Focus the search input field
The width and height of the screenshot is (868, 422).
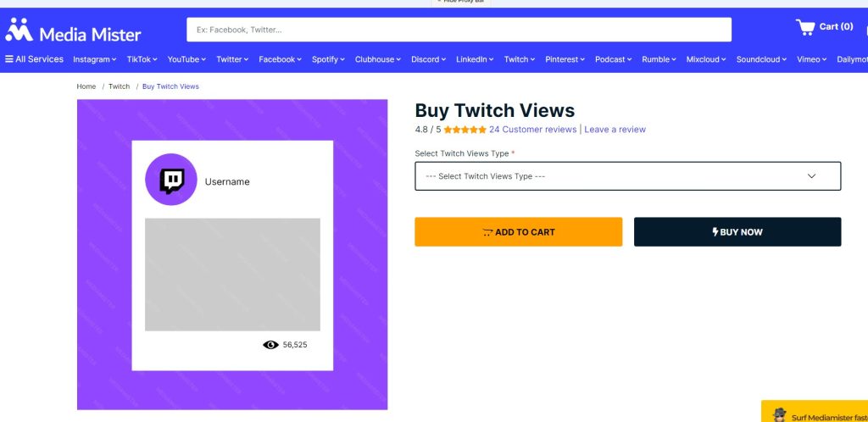tap(459, 30)
